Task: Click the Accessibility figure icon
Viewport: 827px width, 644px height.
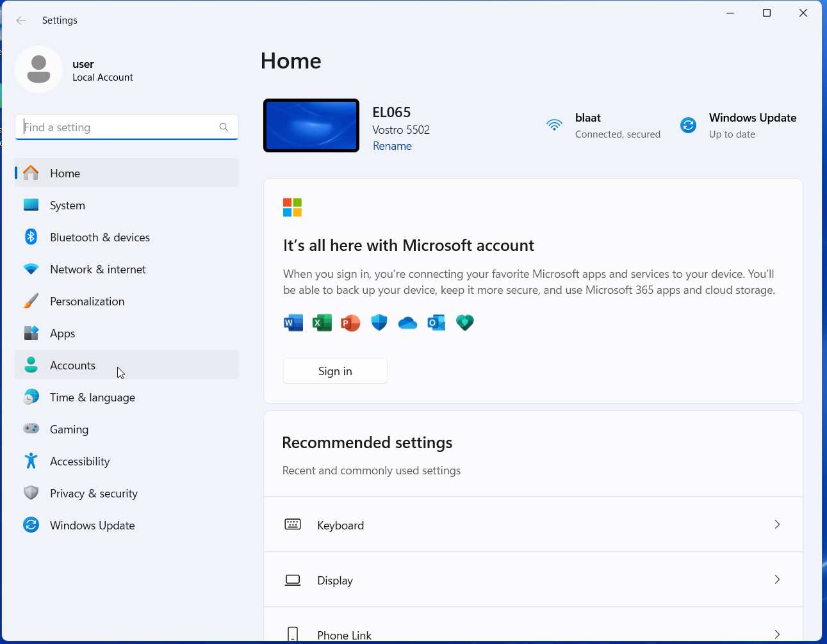Action: tap(31, 461)
